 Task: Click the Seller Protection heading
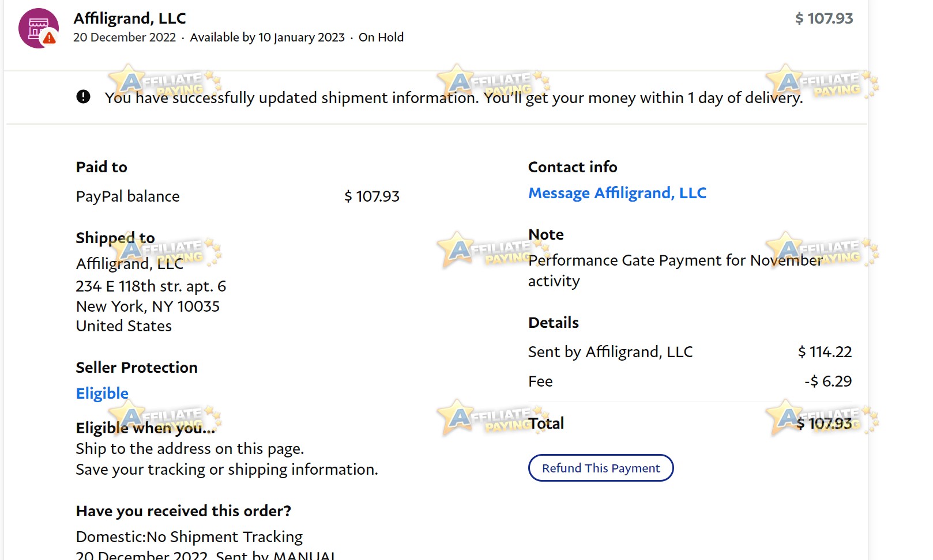(137, 368)
